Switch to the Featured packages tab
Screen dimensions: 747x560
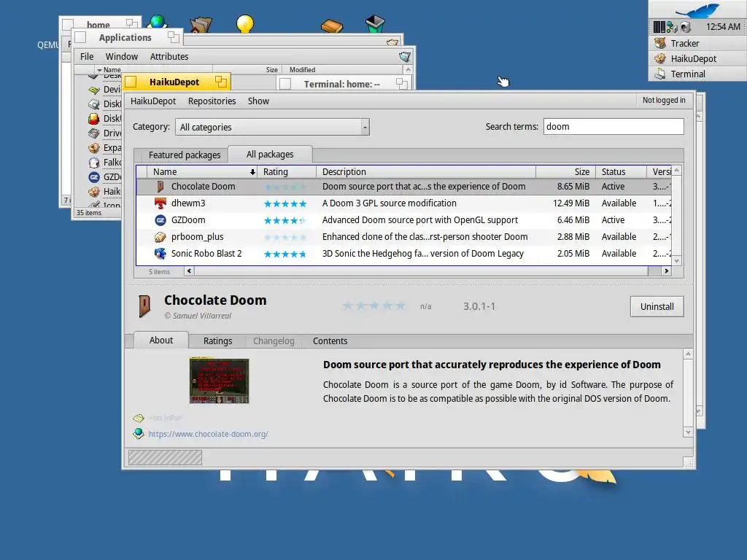pos(185,155)
